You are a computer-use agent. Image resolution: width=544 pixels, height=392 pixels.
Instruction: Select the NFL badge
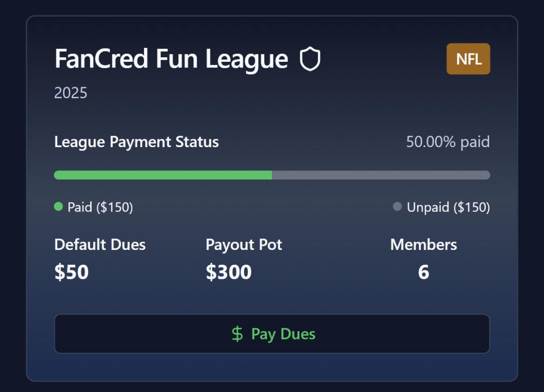[468, 59]
